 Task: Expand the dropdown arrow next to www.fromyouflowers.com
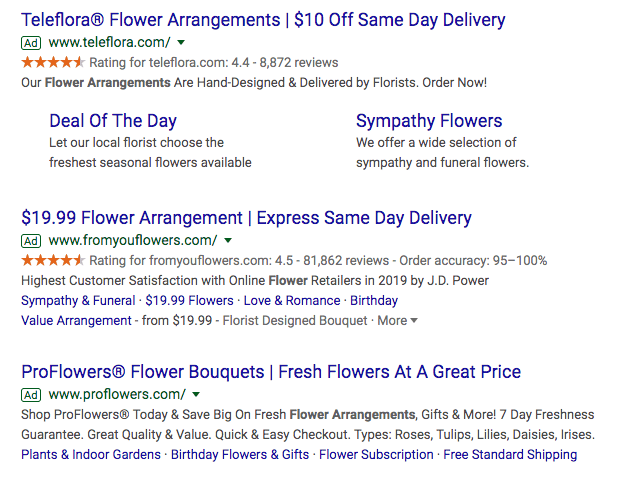pyautogui.click(x=228, y=240)
